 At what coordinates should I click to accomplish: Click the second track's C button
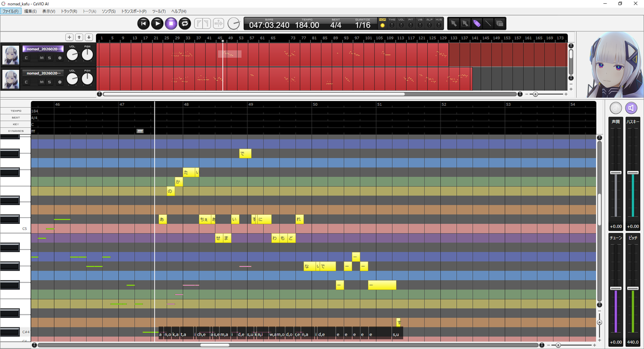click(26, 82)
